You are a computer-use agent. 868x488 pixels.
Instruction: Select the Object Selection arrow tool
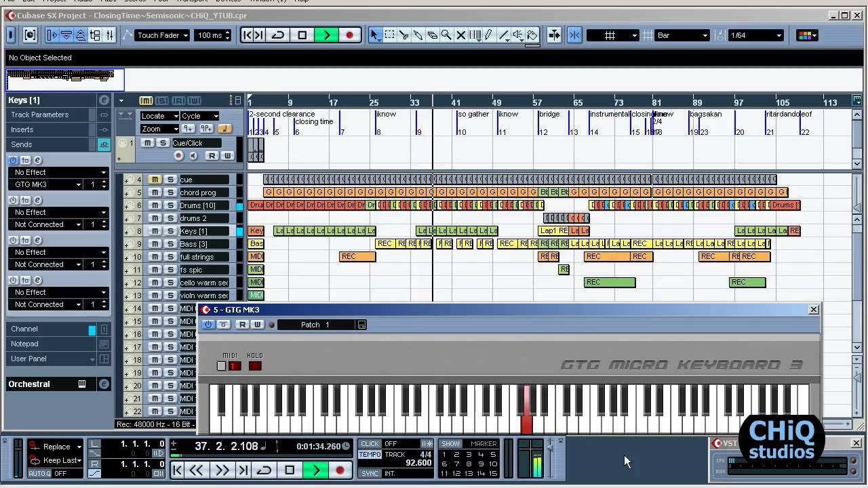click(x=375, y=35)
